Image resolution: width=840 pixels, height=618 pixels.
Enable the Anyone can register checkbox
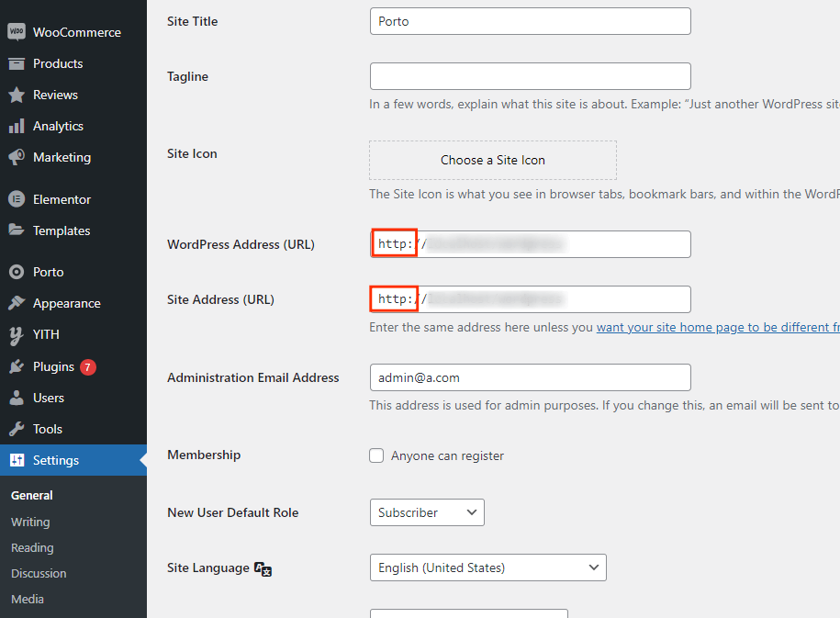click(376, 455)
